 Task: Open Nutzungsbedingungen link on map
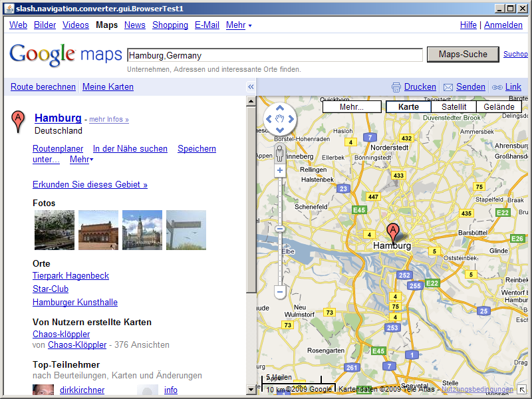(477, 389)
